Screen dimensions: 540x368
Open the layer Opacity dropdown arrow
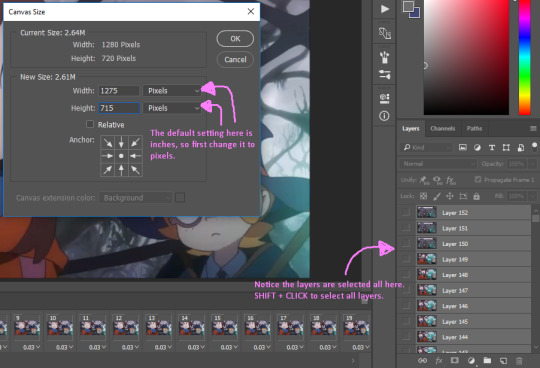click(532, 164)
